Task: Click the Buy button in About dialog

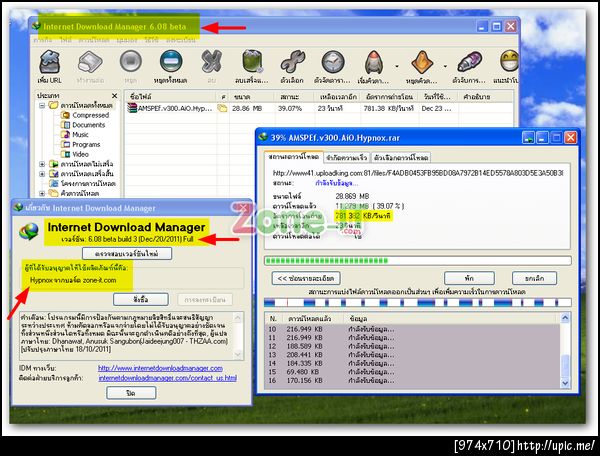Action: click(x=141, y=300)
